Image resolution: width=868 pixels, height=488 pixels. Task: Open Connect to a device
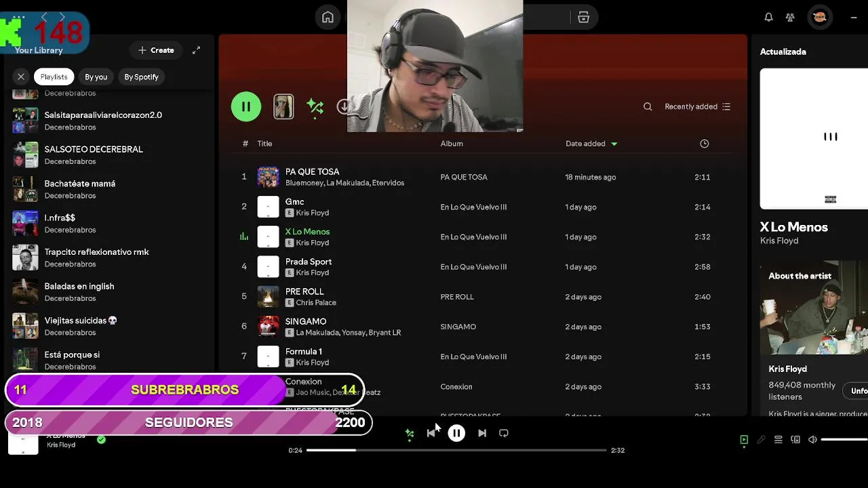point(795,440)
